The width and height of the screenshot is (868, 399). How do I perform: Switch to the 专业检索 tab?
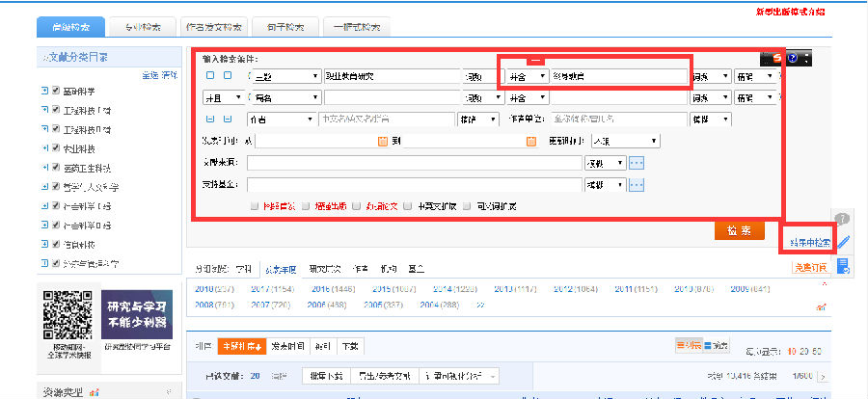click(142, 27)
